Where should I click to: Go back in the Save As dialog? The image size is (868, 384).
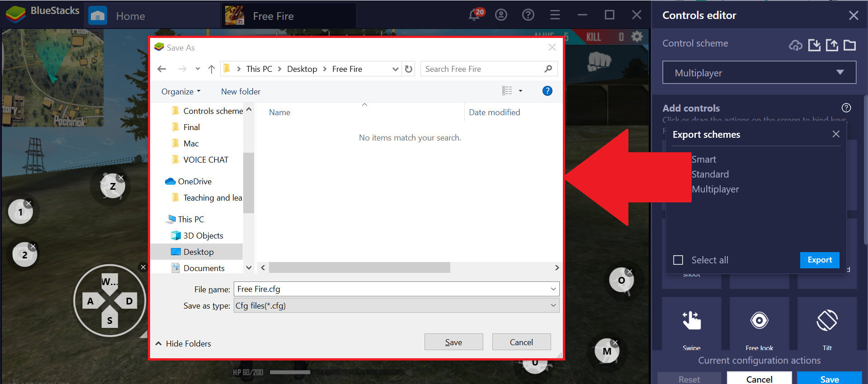[161, 69]
